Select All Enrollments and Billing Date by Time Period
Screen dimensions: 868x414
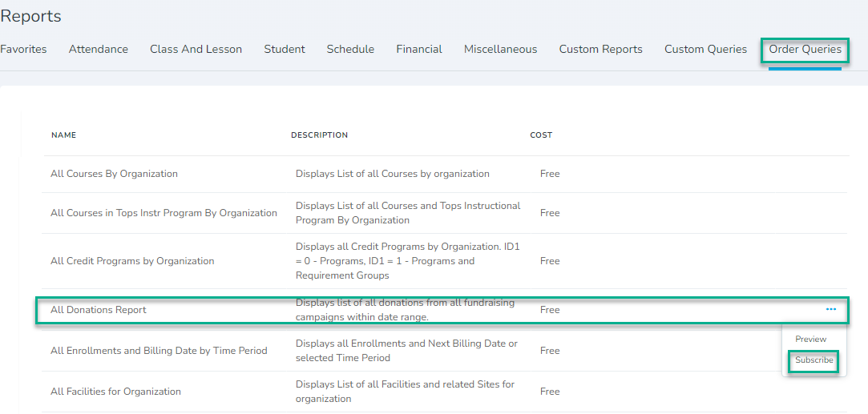[x=159, y=351]
